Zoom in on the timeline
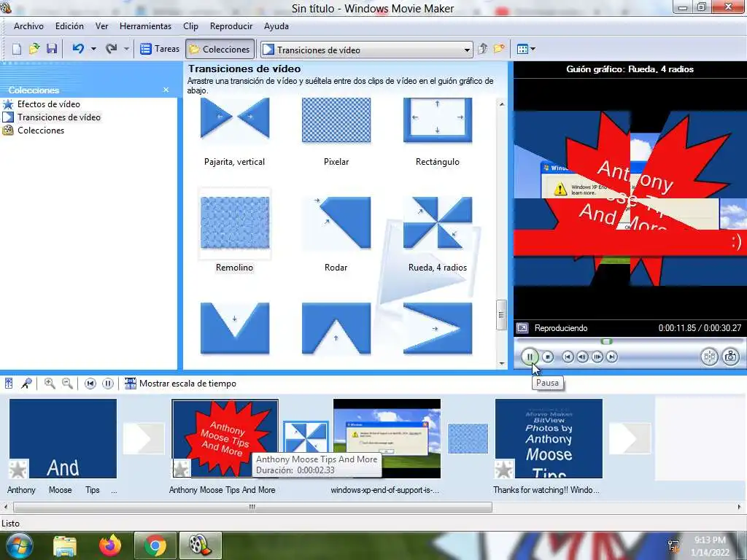 click(x=50, y=384)
